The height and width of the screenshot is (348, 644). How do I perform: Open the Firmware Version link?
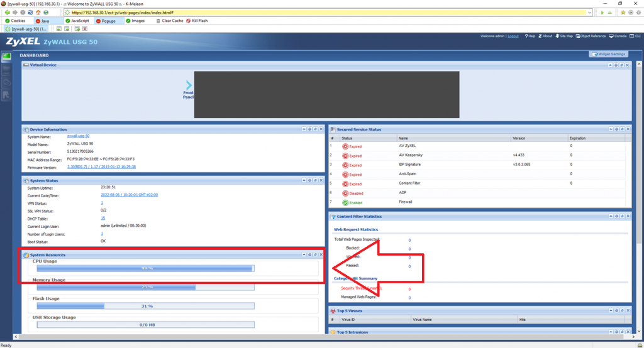(101, 167)
